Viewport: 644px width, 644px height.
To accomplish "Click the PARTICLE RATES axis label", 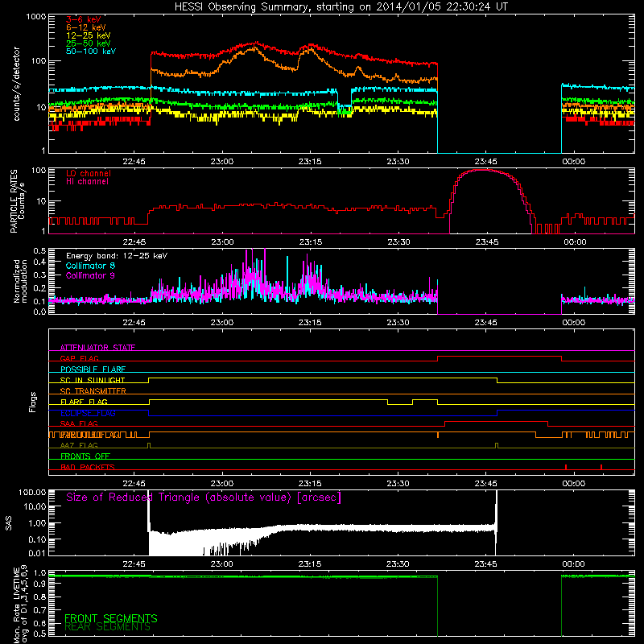I will click(17, 201).
